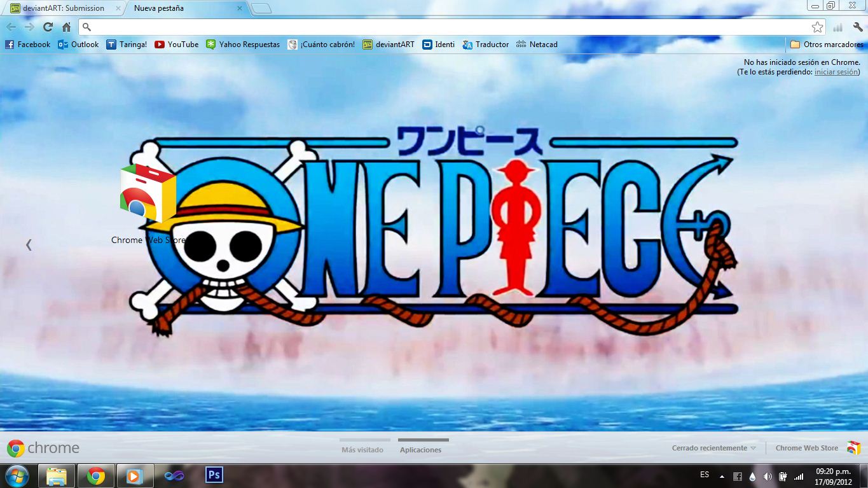Open the volume speaker tray icon
This screenshot has width=868, height=488.
[x=768, y=476]
